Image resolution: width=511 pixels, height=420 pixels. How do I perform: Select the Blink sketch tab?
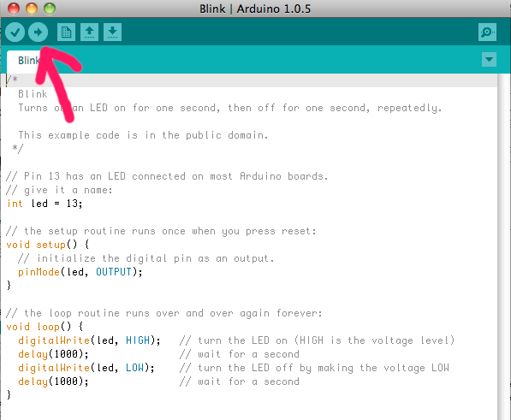(29, 61)
